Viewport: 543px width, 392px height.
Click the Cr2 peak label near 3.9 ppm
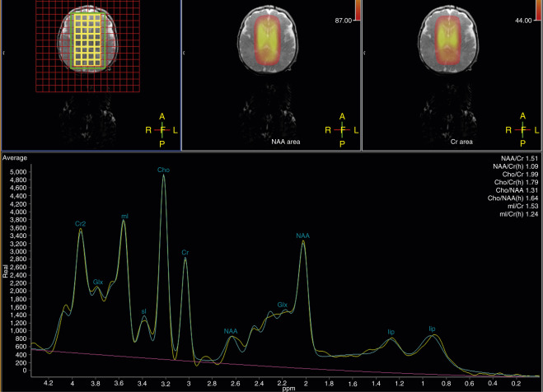coord(80,224)
